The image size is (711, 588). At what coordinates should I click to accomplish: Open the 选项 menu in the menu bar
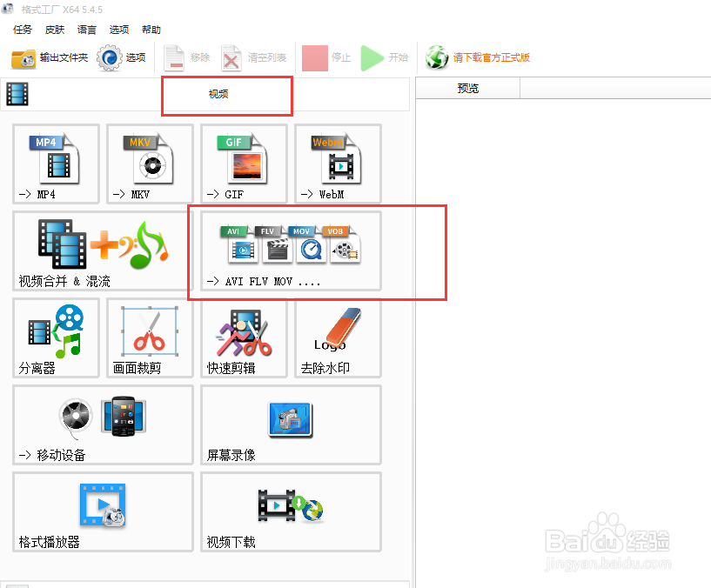[119, 30]
